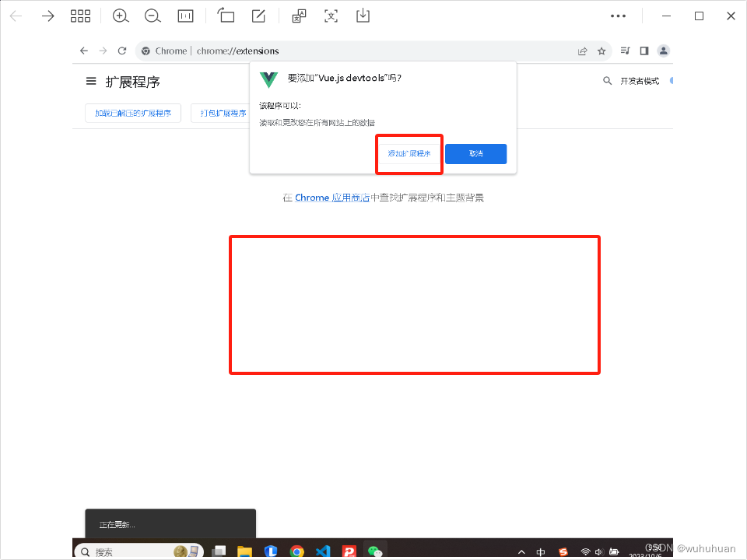Click the 打包扩展程序 button

[x=221, y=114]
